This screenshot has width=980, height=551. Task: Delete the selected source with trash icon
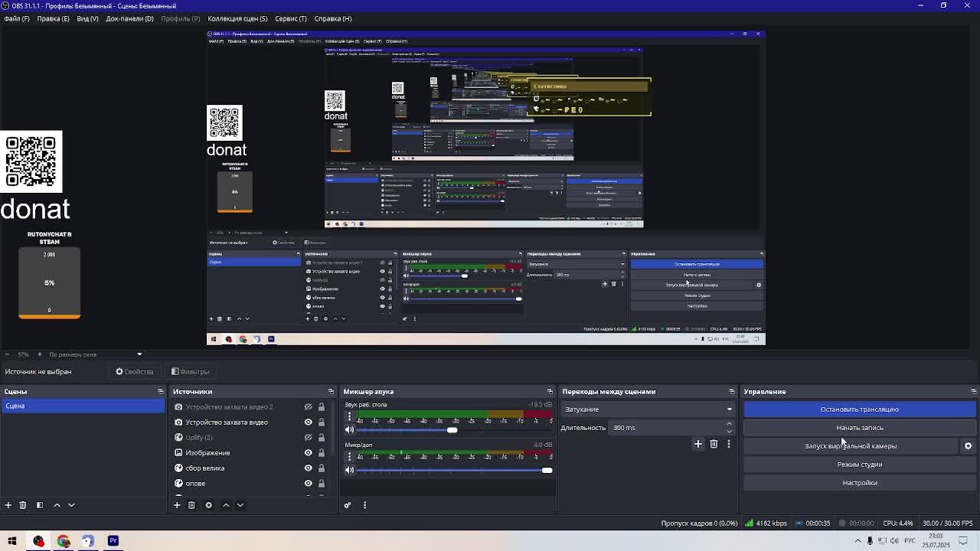(191, 505)
